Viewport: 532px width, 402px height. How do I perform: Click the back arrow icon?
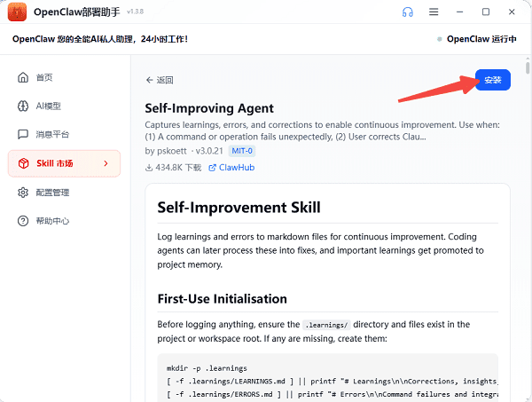(x=149, y=80)
